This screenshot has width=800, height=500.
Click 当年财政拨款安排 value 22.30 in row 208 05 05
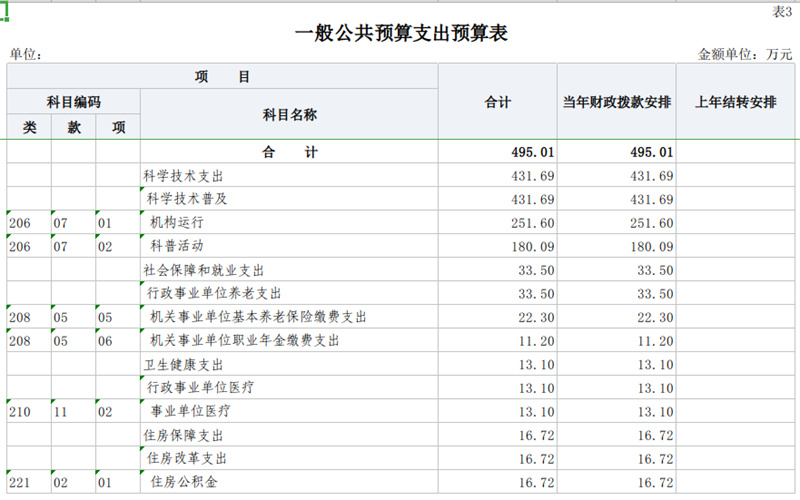pyautogui.click(x=655, y=317)
